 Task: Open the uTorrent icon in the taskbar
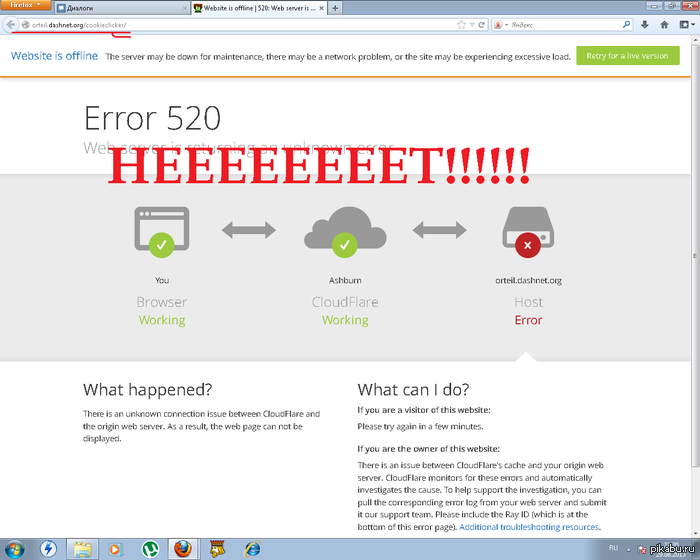pos(148,549)
